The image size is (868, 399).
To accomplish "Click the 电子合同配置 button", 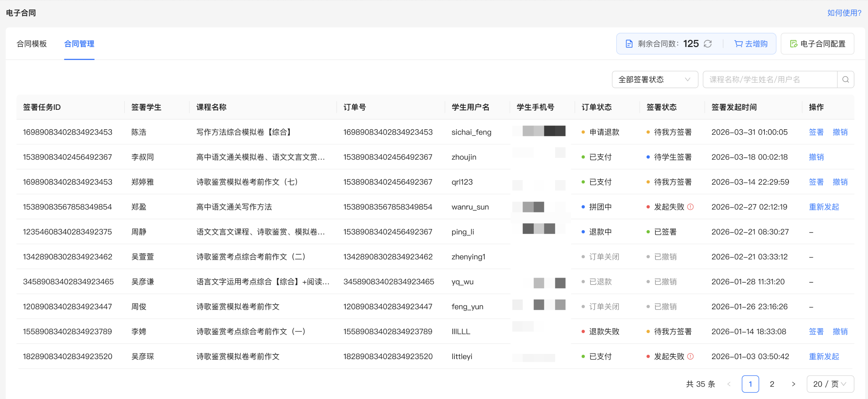I will coord(817,44).
